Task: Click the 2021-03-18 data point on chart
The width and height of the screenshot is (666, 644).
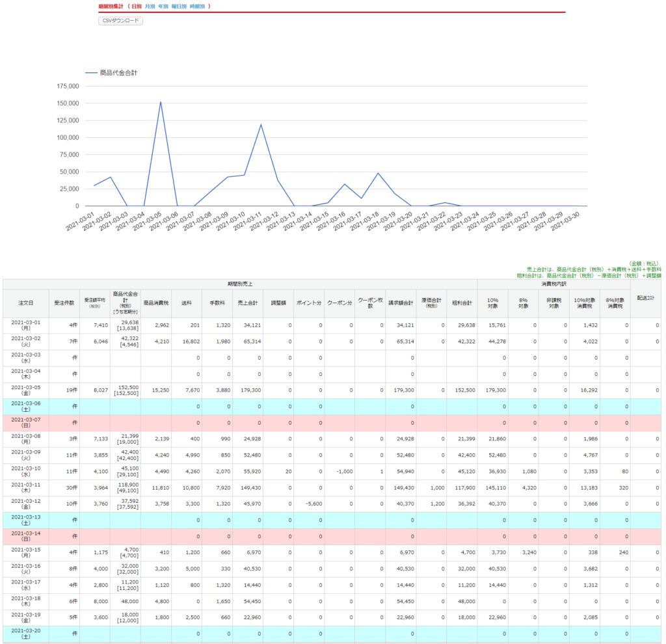Action: pyautogui.click(x=378, y=173)
